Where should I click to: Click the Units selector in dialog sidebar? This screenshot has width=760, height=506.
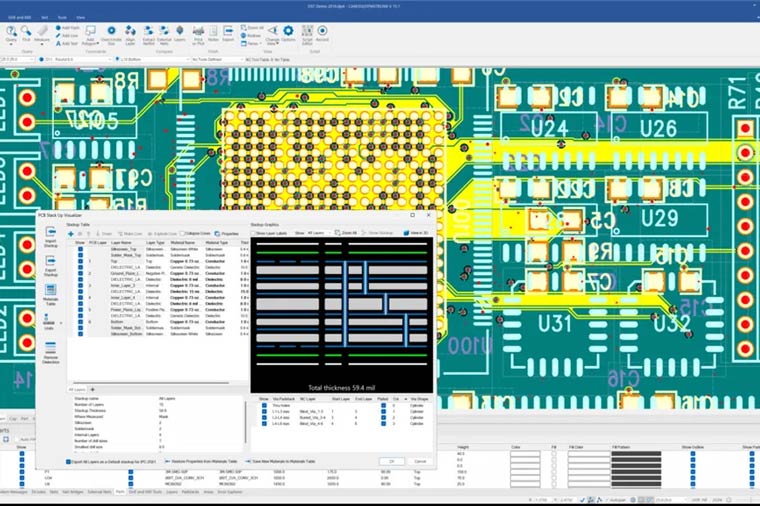(x=49, y=323)
